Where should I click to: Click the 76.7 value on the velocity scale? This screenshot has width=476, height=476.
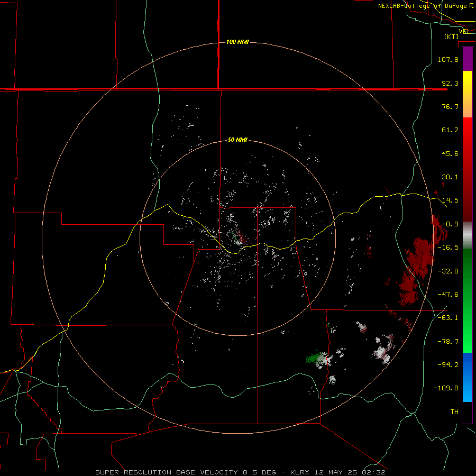[x=450, y=106]
